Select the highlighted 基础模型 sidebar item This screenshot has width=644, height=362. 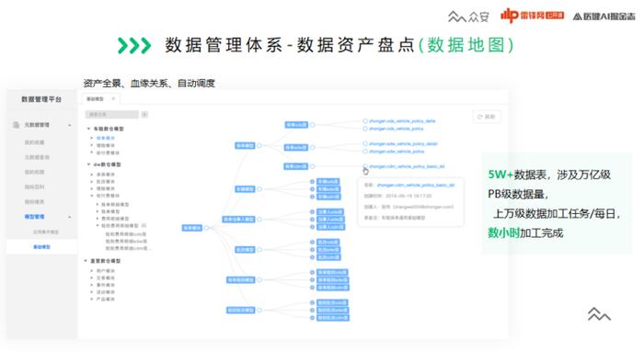pyautogui.click(x=41, y=247)
